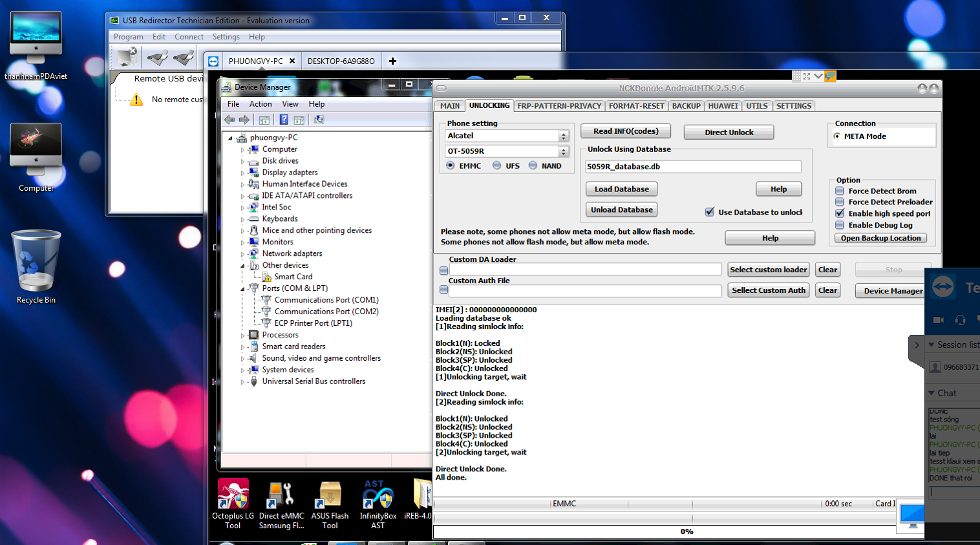Click TeamViewer chat bubble toolbar icon
Screen dimensions: 980x545
830,76
